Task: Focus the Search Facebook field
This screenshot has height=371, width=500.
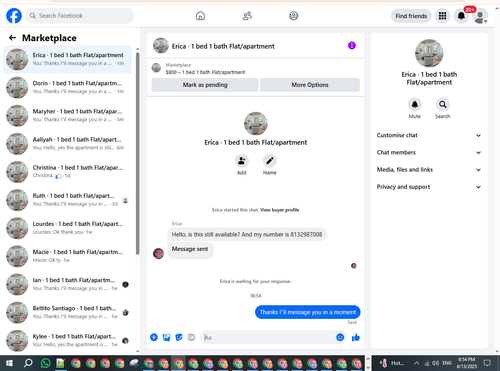Action: (80, 16)
